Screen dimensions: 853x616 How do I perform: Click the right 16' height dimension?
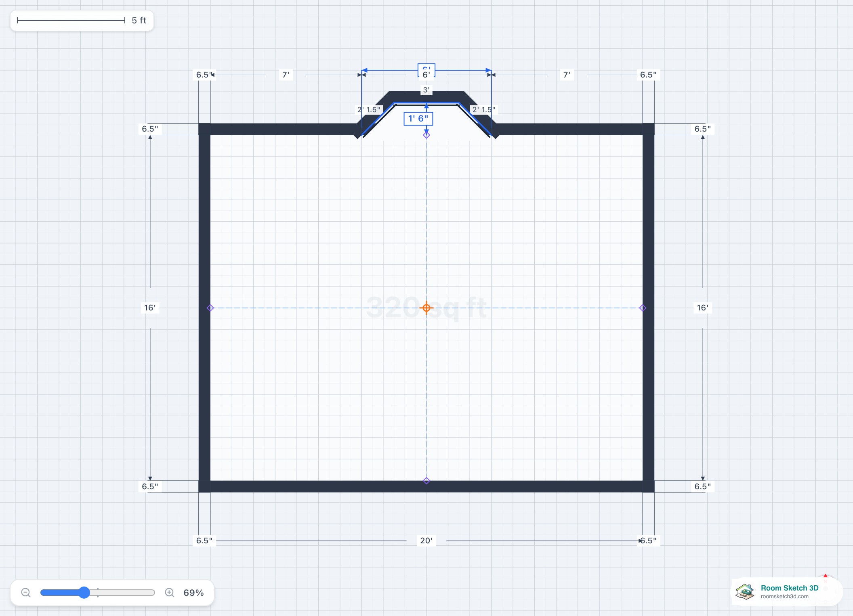703,308
